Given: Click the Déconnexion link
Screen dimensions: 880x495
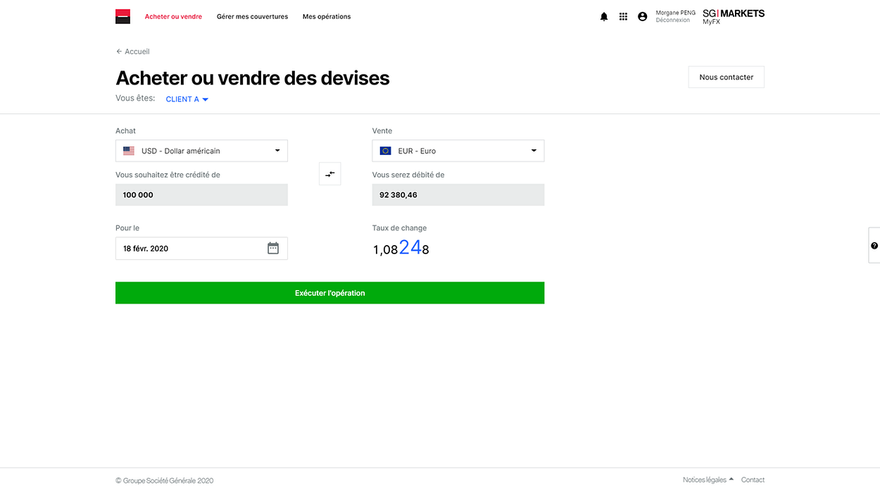Looking at the screenshot, I should (x=672, y=20).
